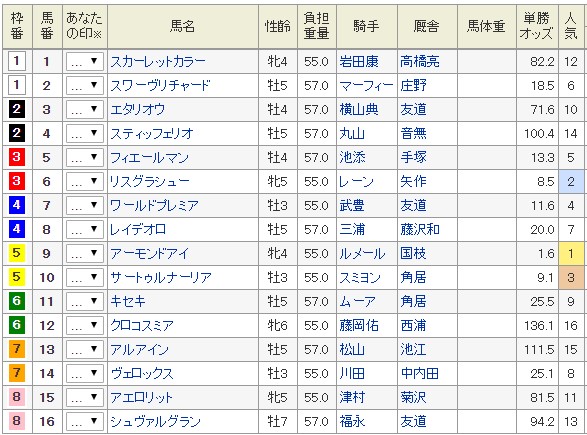
Task: Open mark dropdown for horse number 16
Action: tap(85, 422)
